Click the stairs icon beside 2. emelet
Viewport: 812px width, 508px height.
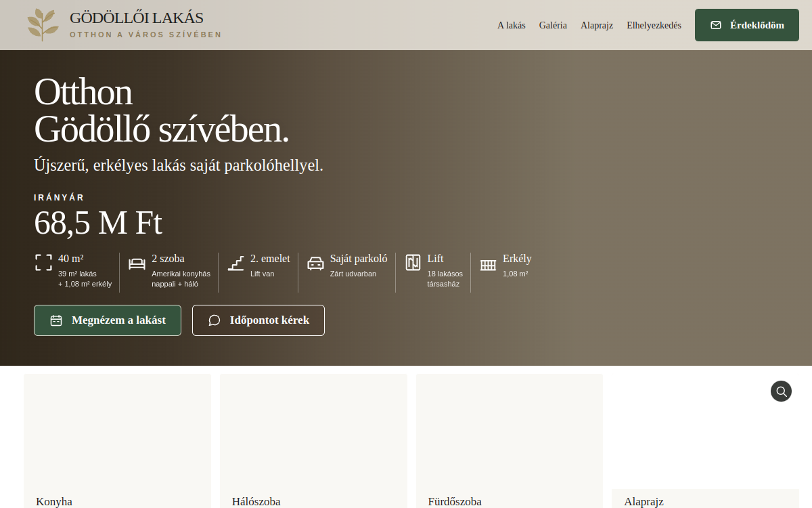[x=235, y=263]
